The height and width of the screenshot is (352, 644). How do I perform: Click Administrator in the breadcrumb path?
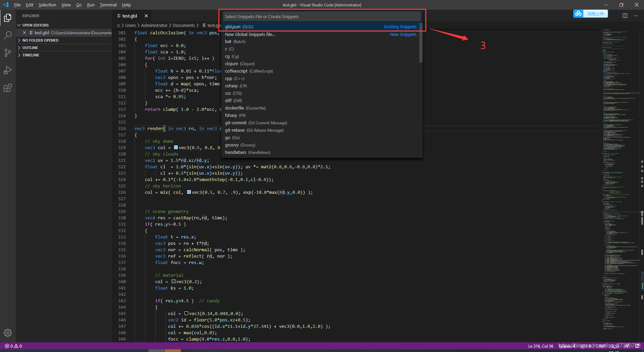[154, 25]
